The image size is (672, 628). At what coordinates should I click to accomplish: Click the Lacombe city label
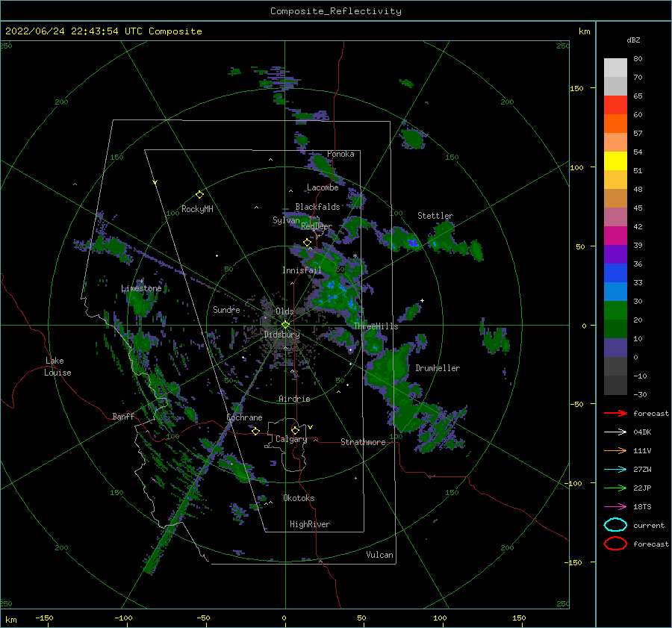[x=323, y=187]
